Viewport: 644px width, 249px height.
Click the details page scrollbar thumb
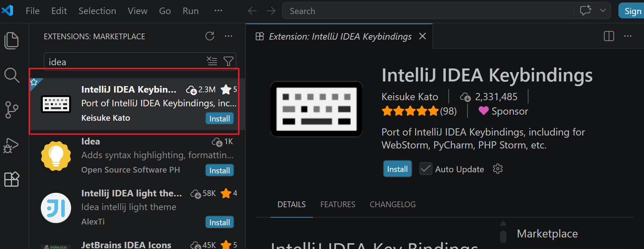pos(503,236)
